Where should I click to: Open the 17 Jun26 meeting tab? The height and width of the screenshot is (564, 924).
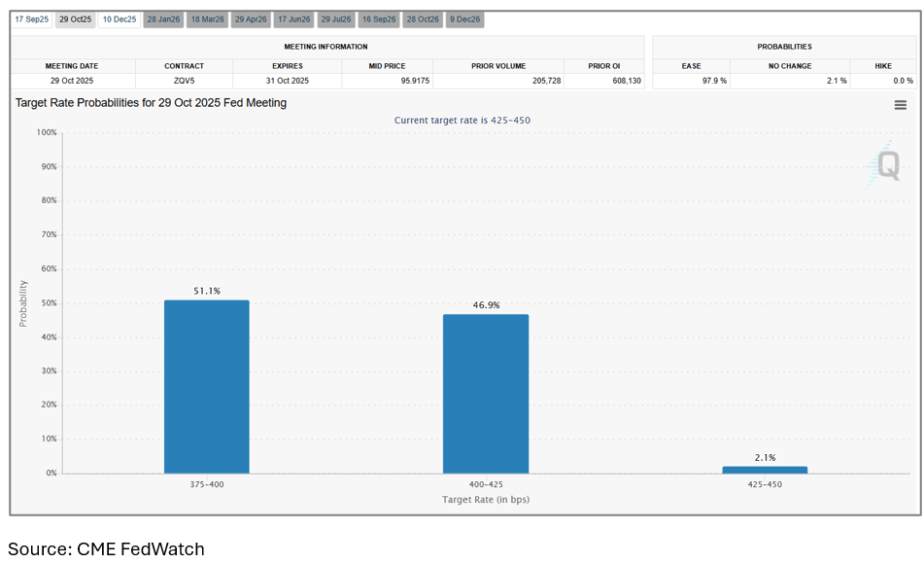tap(293, 19)
